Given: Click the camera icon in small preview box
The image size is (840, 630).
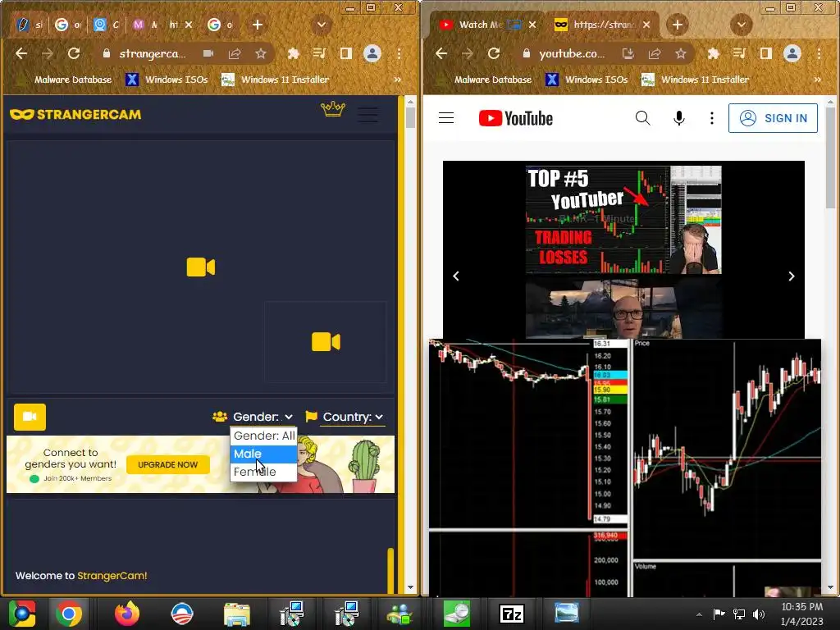Looking at the screenshot, I should coord(326,342).
